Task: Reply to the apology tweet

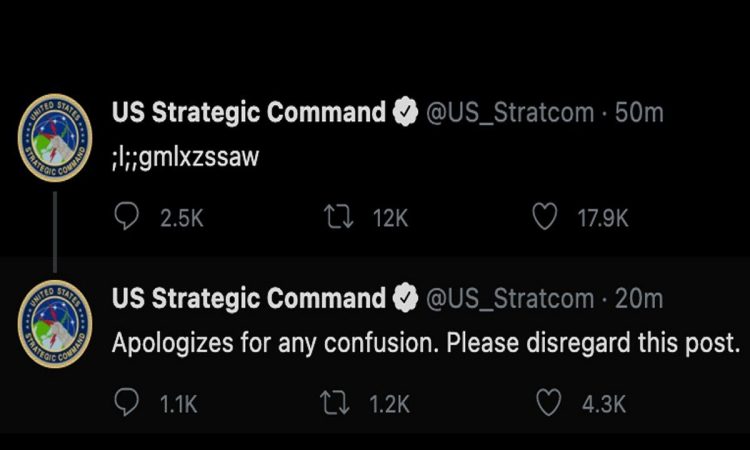Action: click(127, 403)
